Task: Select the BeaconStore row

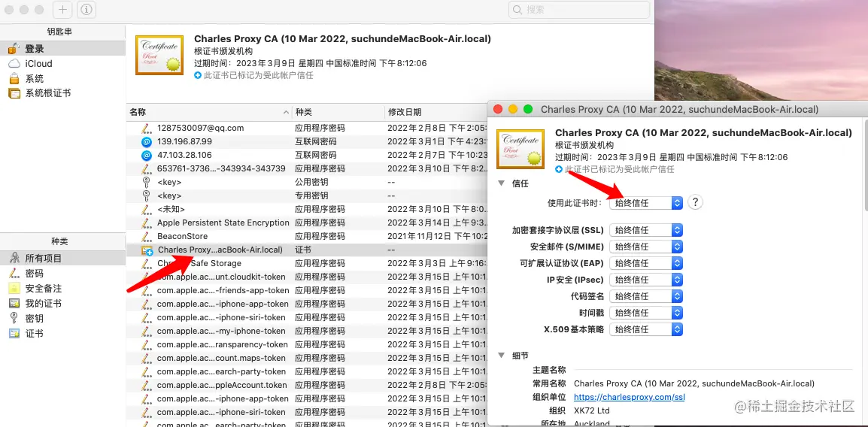Action: (x=307, y=236)
